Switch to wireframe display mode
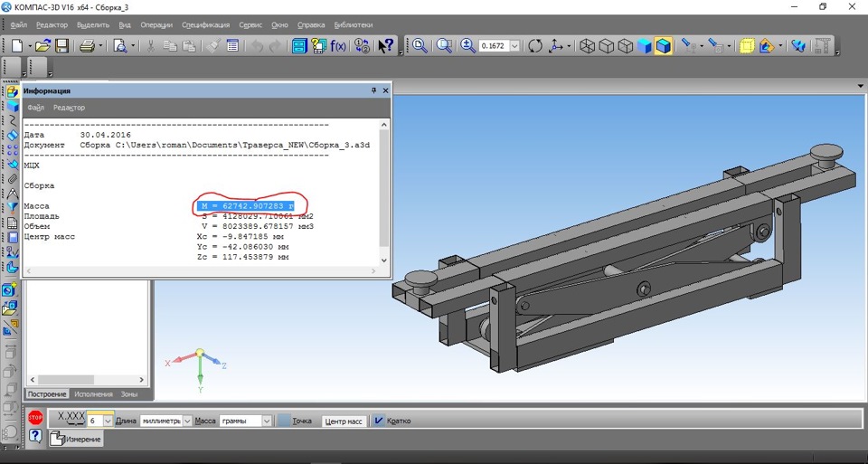The height and width of the screenshot is (464, 868). (587, 45)
